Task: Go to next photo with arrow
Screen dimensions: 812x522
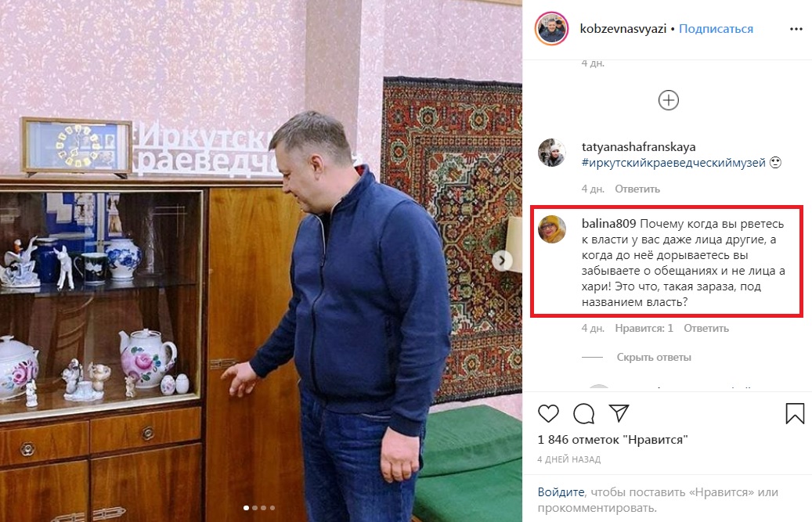Action: (x=502, y=261)
